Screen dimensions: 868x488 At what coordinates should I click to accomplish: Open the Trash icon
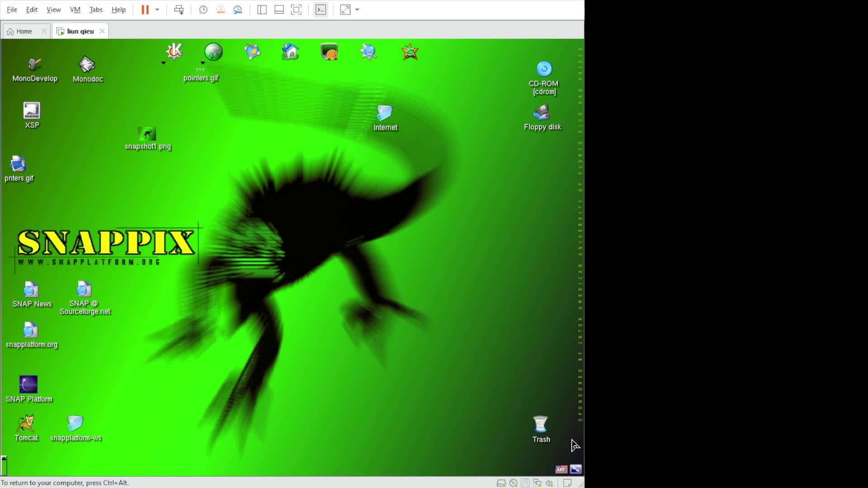click(x=541, y=430)
